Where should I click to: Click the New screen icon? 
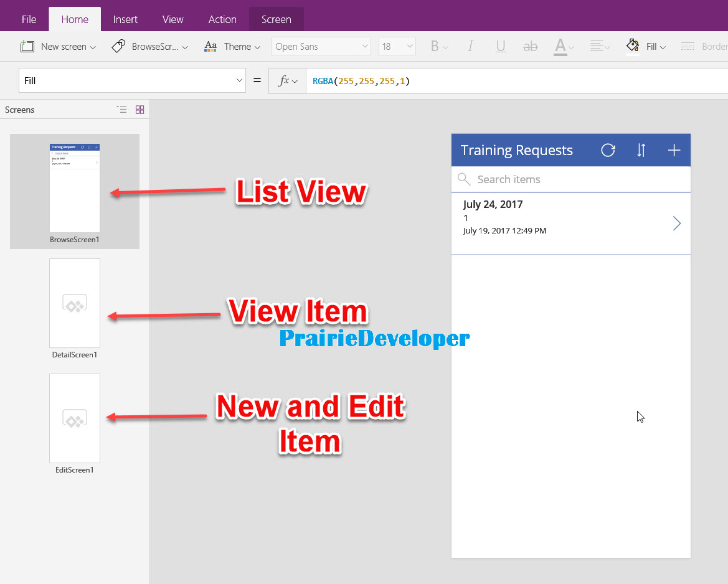[27, 47]
